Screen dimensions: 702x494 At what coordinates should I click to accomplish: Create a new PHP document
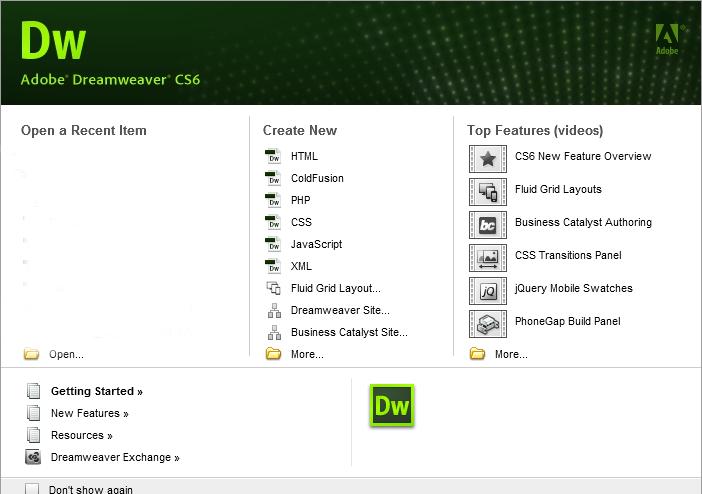pos(300,200)
